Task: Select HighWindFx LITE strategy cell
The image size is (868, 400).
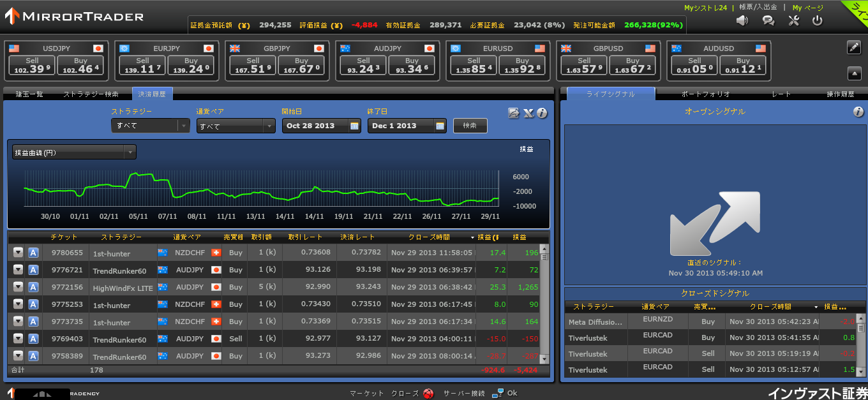Action: coord(123,288)
